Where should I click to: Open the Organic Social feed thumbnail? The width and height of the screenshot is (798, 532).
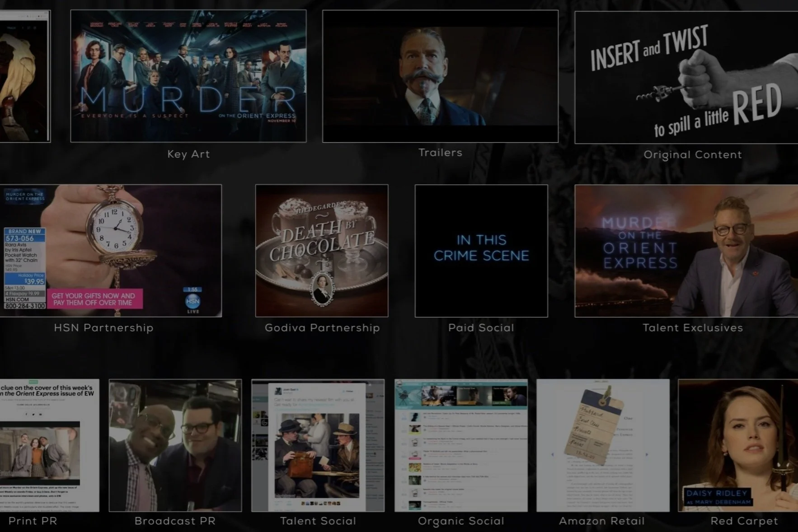[461, 445]
